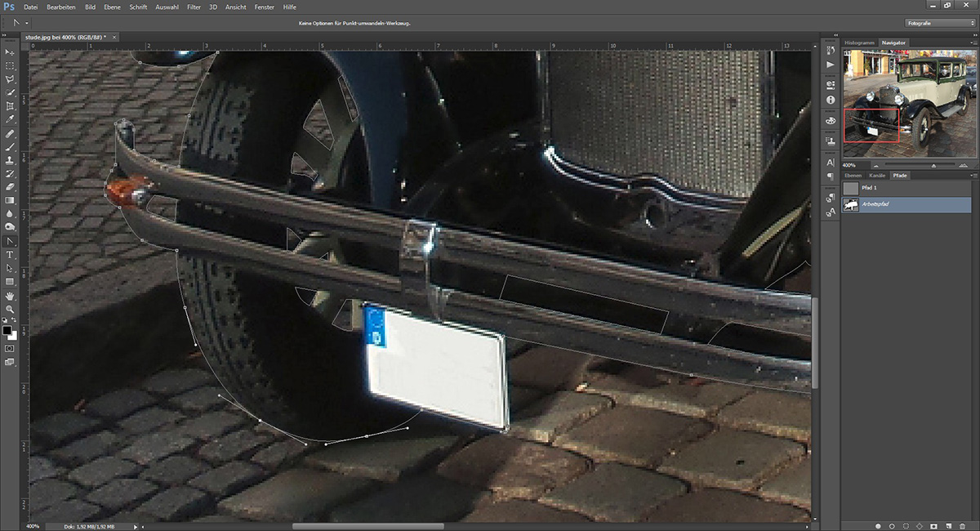Select the Move tool

[10, 51]
